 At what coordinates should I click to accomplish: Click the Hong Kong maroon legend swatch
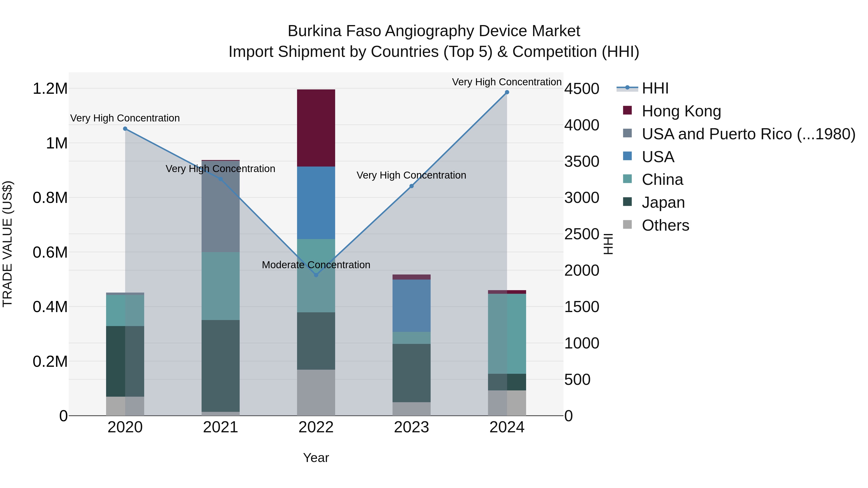627,110
